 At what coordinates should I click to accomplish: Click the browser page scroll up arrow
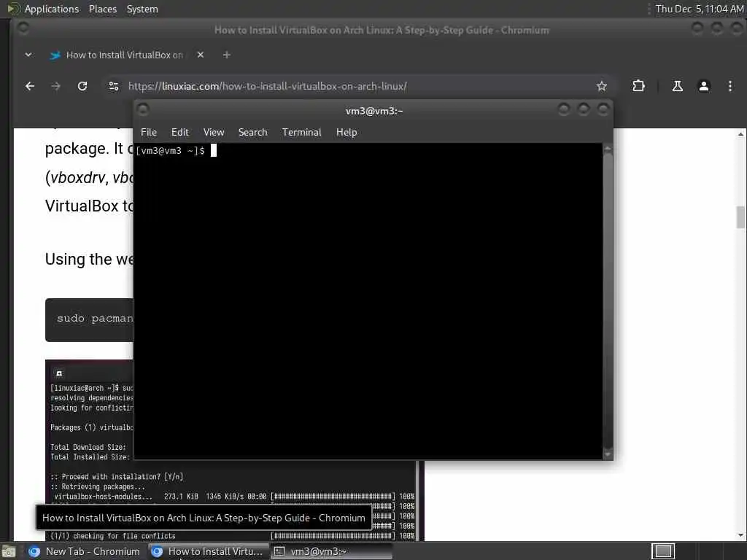(740, 134)
